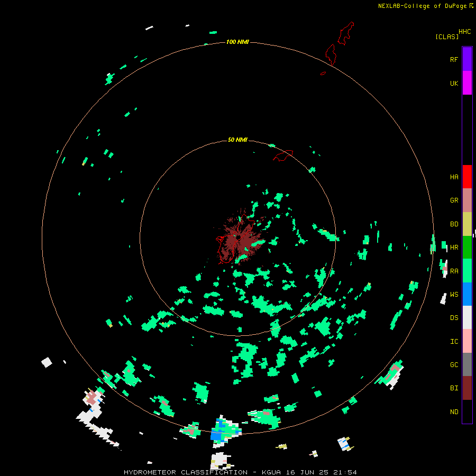Screen dimensions: 476x476
Task: Click the 100 NMI range ring label
Action: tap(237, 42)
